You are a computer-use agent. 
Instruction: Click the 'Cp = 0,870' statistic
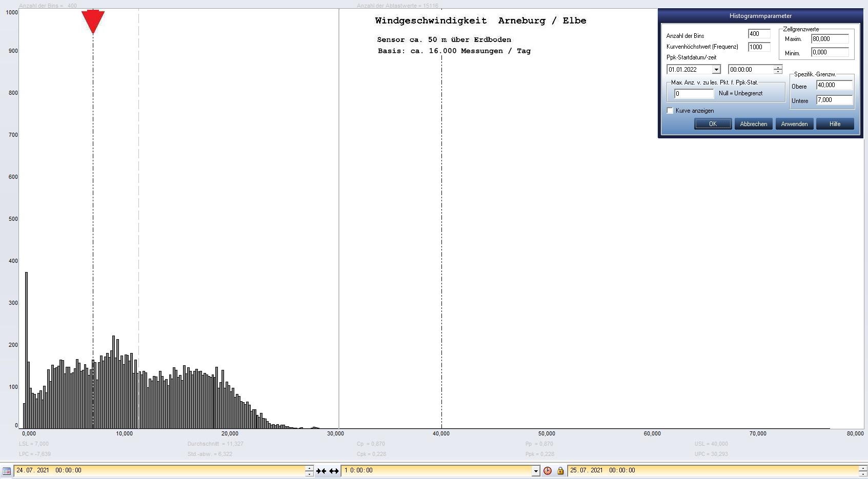click(371, 444)
